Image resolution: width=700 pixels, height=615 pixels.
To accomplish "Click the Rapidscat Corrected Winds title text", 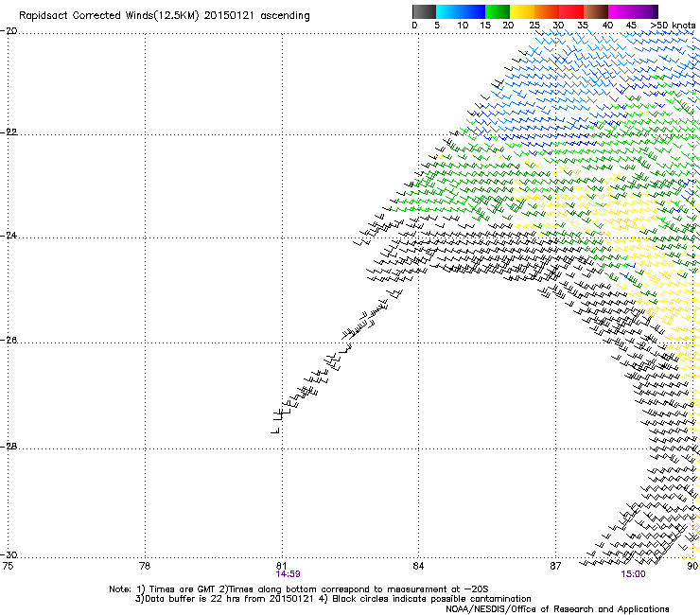I will [165, 16].
